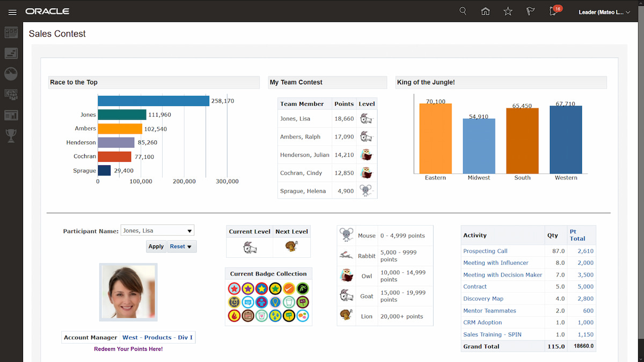The image size is (644, 362).
Task: Click the envelope icon in the sidebar
Action: point(11,53)
